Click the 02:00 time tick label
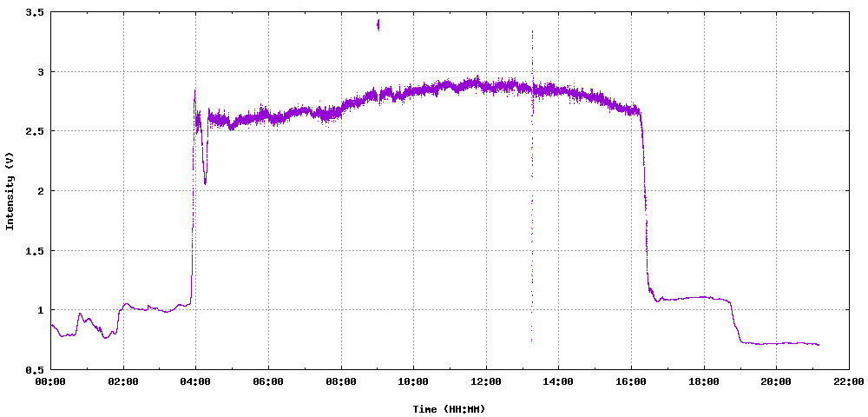868x417 pixels. tap(123, 381)
